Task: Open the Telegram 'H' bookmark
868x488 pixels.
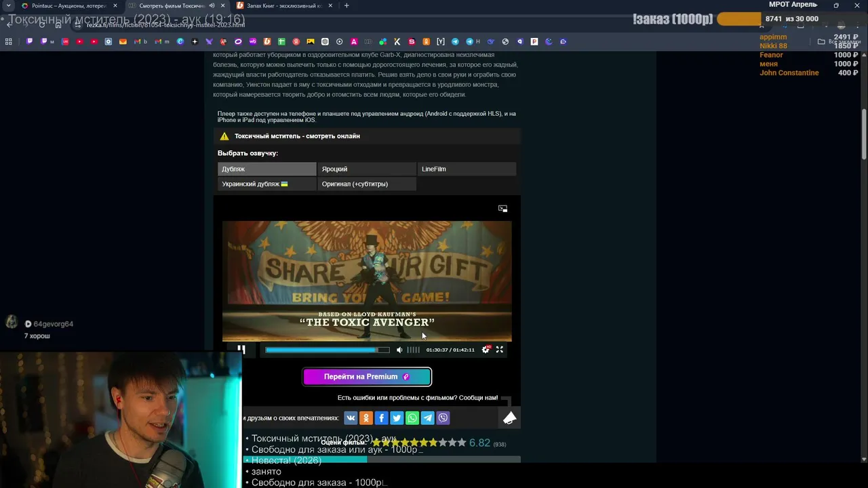Action: pyautogui.click(x=473, y=41)
